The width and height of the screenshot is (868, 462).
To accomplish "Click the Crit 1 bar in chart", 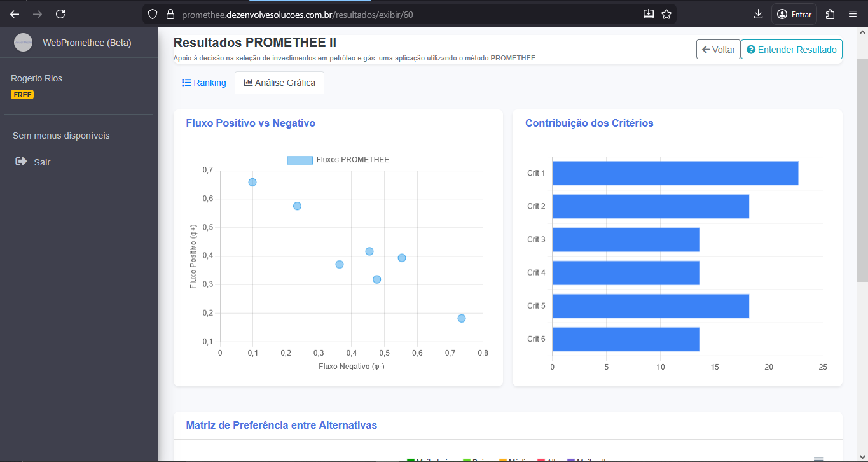I will tap(675, 173).
